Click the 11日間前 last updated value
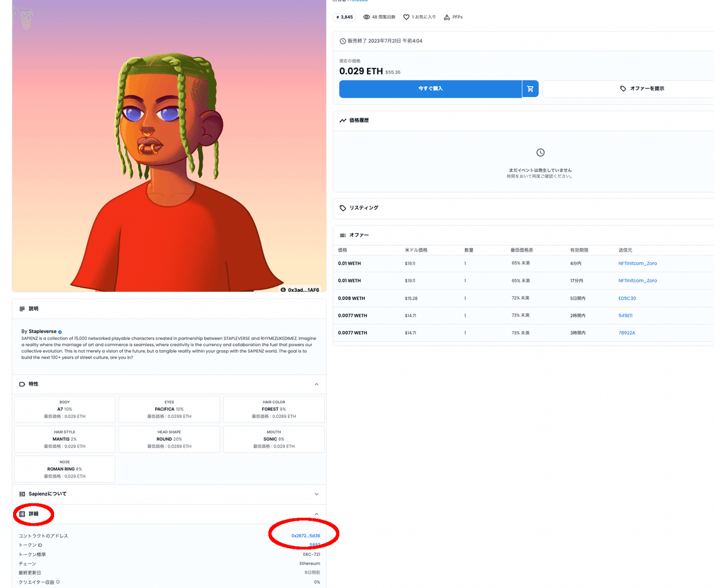Image resolution: width=714 pixels, height=588 pixels. click(312, 573)
